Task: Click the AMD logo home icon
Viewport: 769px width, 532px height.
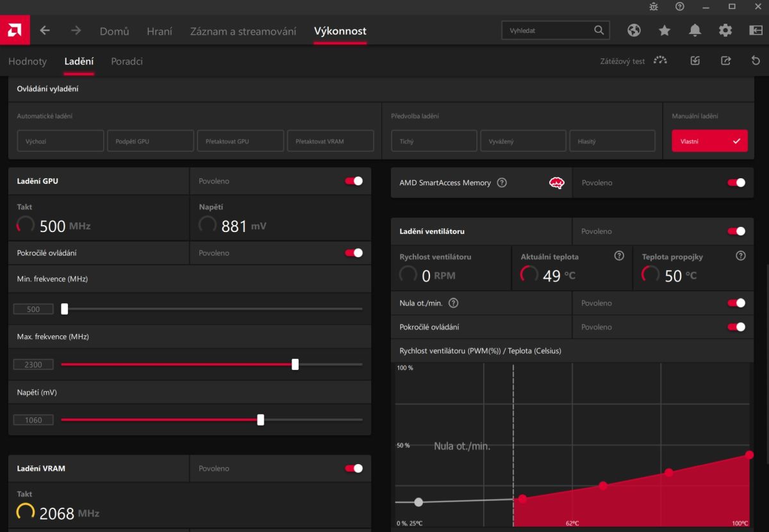Action: [x=14, y=30]
